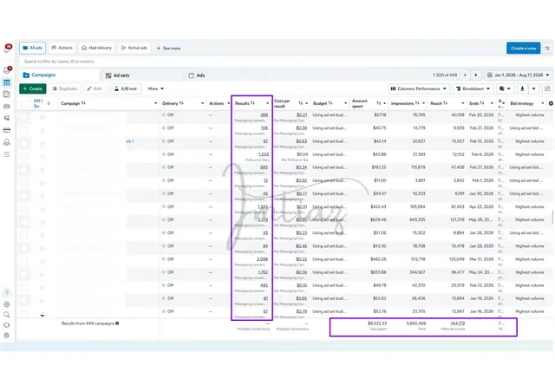Open Columns: Performance dropdown
The image size is (555, 392).
pyautogui.click(x=419, y=88)
